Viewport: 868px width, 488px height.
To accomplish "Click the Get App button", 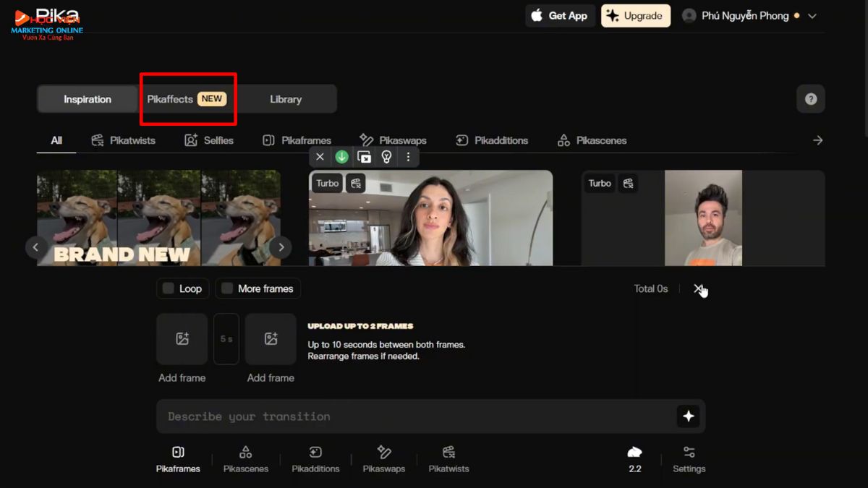I will coord(561,16).
